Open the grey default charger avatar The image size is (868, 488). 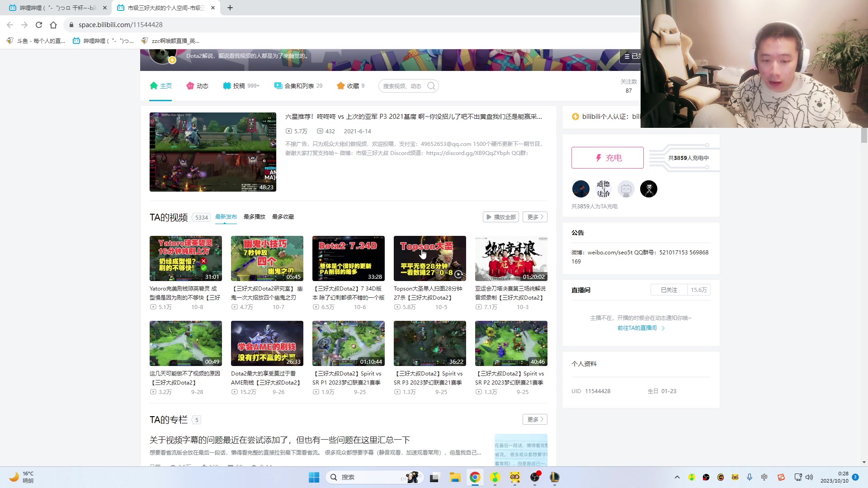tap(626, 189)
